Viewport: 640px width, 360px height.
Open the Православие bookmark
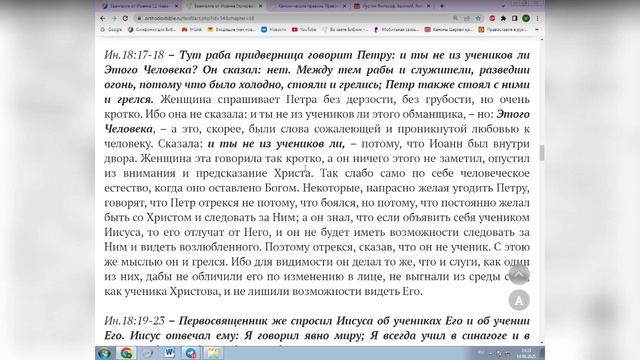[x=502, y=29]
